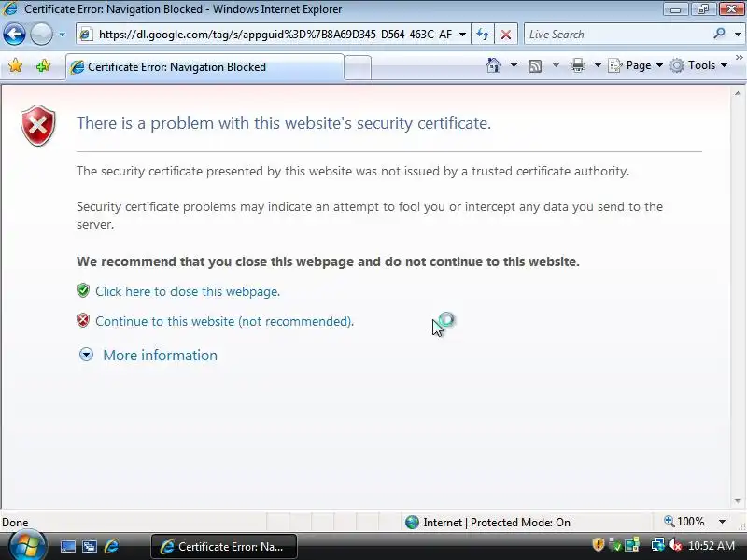Click the muted volume tray icon
This screenshot has width=747, height=560.
[x=674, y=545]
